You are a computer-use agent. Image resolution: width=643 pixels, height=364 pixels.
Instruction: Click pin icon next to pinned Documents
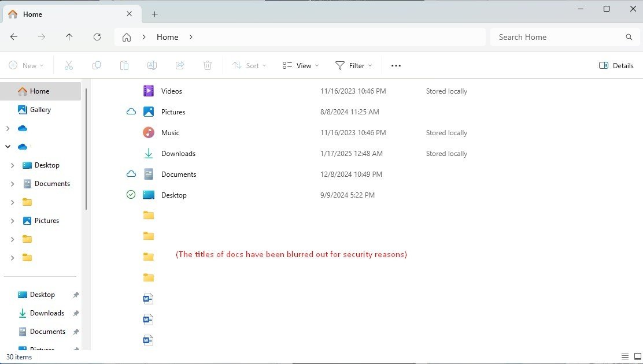pyautogui.click(x=76, y=332)
